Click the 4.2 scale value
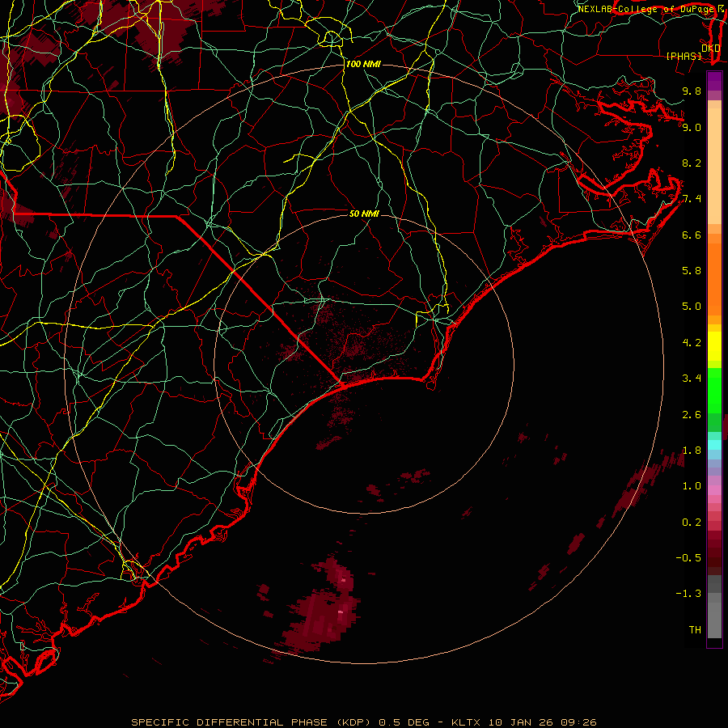The image size is (728, 728). (692, 343)
